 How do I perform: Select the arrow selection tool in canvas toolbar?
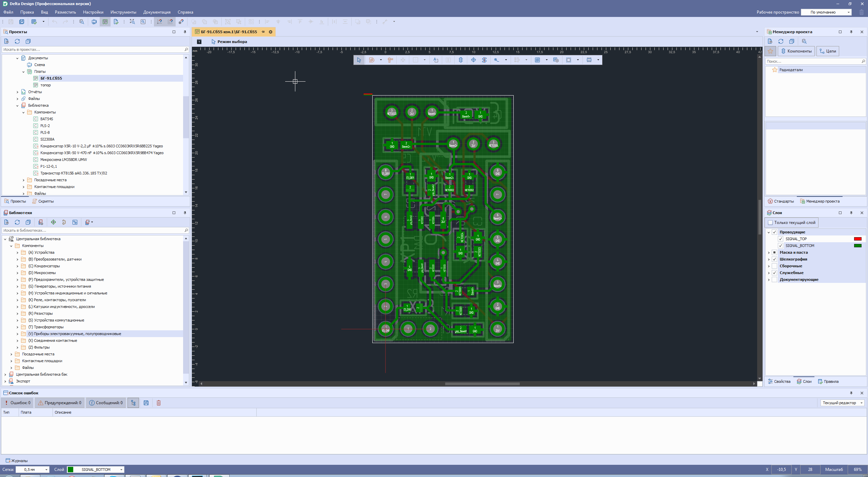359,60
